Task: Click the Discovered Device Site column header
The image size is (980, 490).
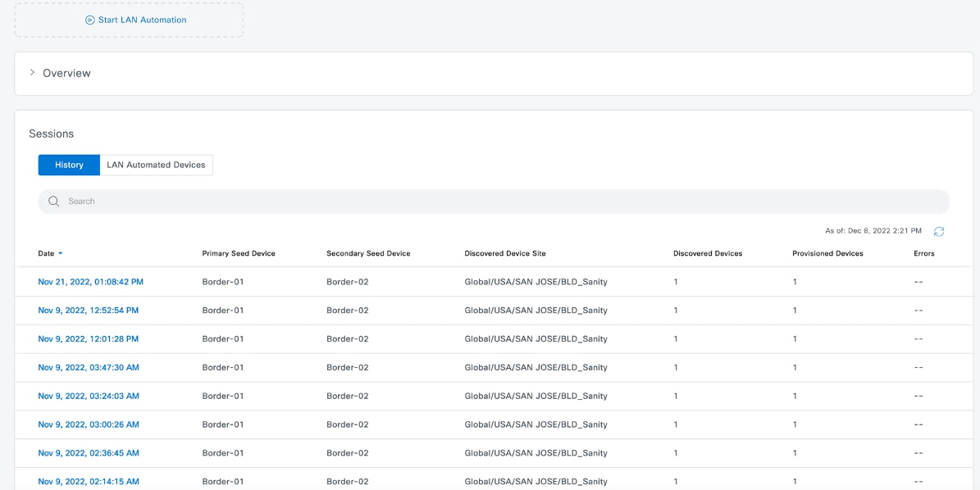Action: (x=505, y=253)
